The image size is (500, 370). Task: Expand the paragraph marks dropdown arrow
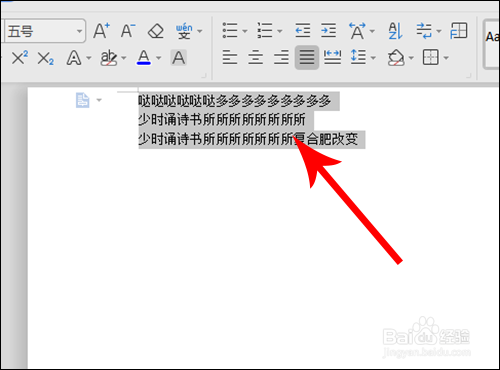[x=439, y=31]
